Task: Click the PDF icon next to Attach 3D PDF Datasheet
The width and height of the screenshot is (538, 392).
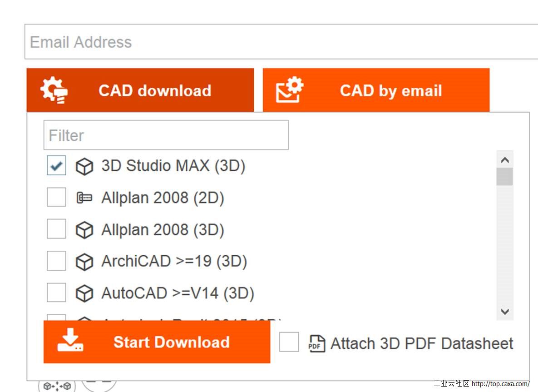Action: click(317, 343)
